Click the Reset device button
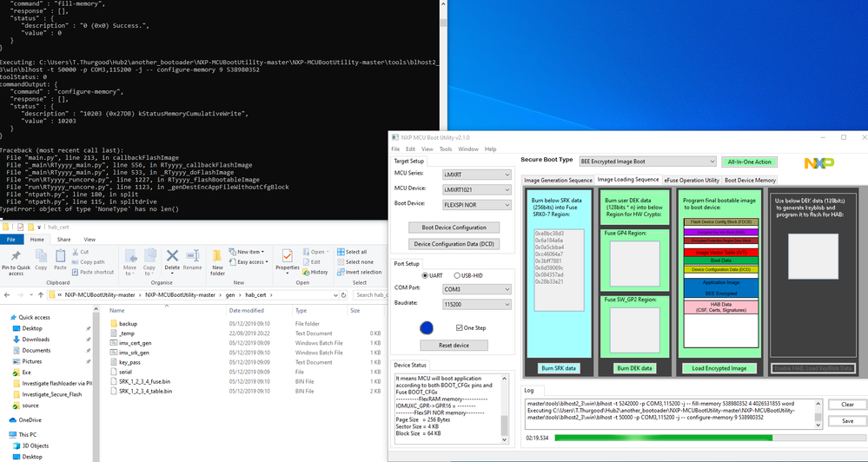The width and height of the screenshot is (868, 462). (x=454, y=346)
